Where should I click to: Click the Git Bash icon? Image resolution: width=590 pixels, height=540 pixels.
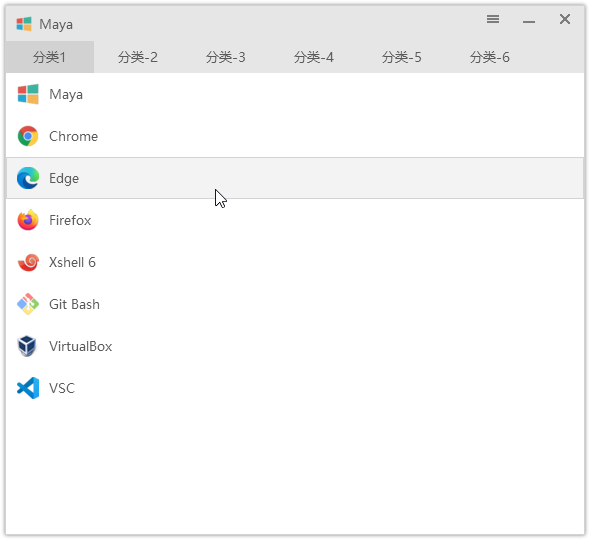pyautogui.click(x=28, y=304)
